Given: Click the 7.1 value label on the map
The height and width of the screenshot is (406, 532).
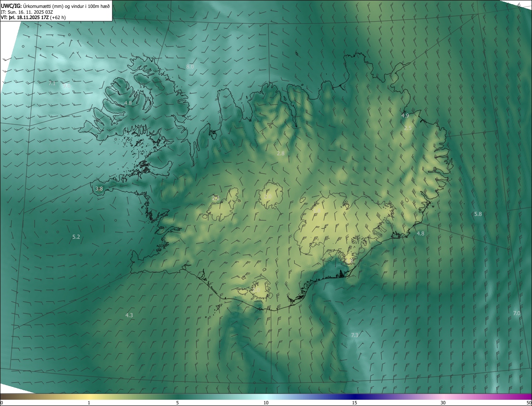Looking at the screenshot, I should (x=52, y=83).
